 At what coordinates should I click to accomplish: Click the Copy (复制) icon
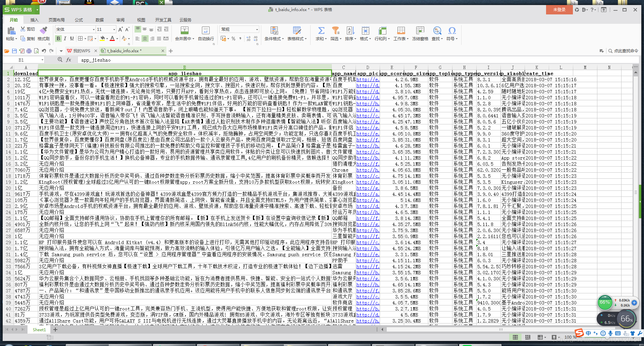[23, 39]
